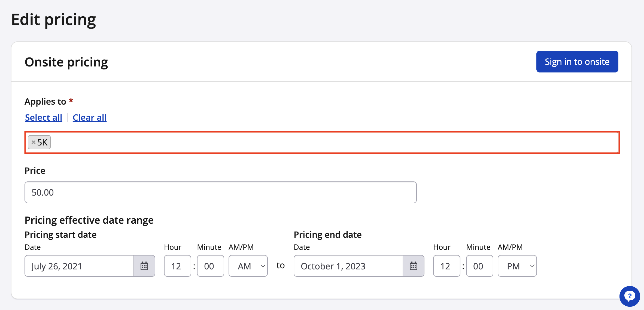Image resolution: width=644 pixels, height=310 pixels.
Task: Open the pricing end date calendar picker
Action: tap(413, 266)
